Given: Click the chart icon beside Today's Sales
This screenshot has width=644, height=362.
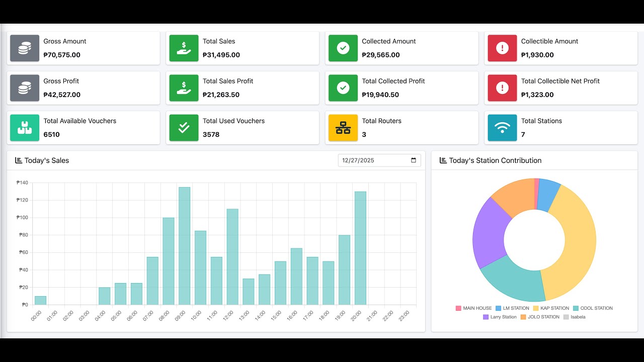Looking at the screenshot, I should 19,160.
